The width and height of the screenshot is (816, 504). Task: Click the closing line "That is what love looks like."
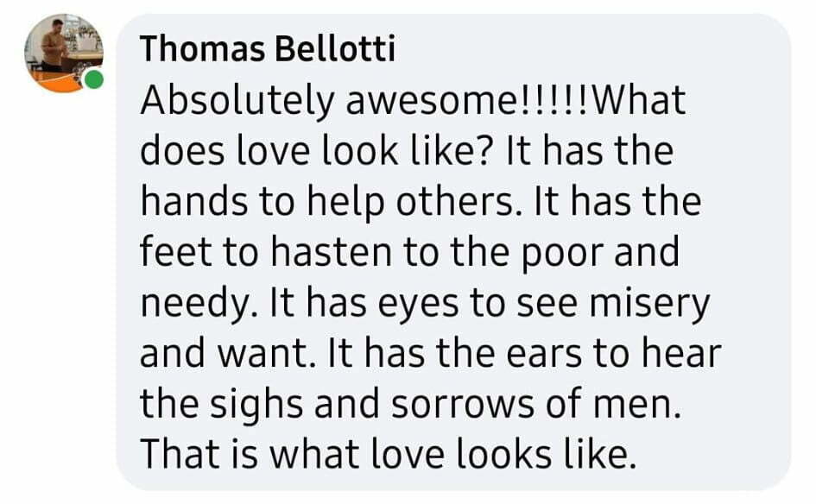(x=388, y=455)
